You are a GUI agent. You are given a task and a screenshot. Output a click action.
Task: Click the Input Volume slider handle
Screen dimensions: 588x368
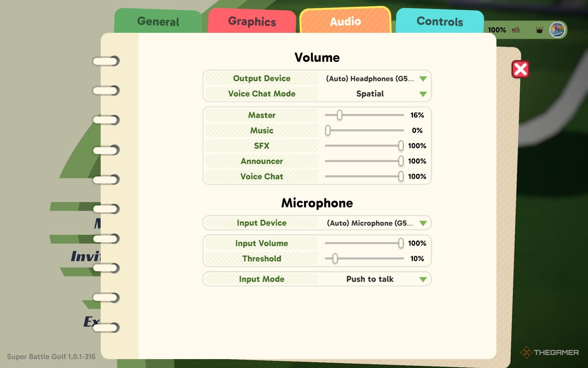pyautogui.click(x=401, y=243)
